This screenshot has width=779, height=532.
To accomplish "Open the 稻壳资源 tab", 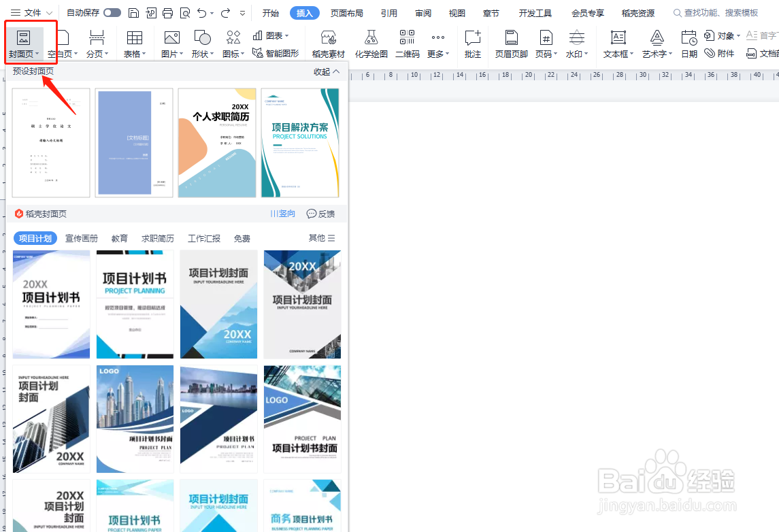I will 638,13.
